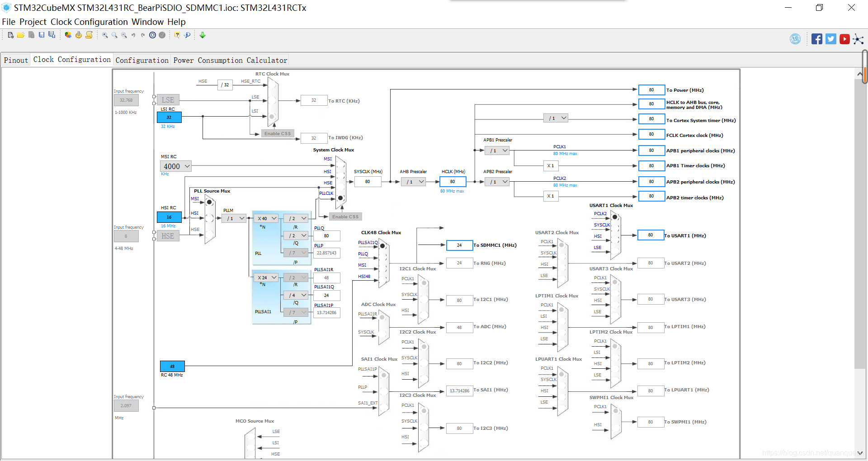Viewport: 868px width, 461px height.
Task: Create a new project with the toolbar icon
Action: click(x=10, y=35)
